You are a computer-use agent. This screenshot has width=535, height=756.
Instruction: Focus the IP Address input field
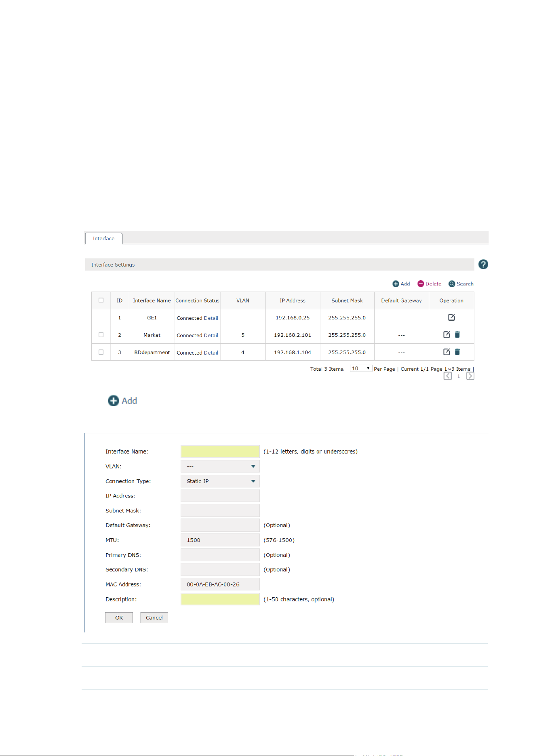click(220, 496)
